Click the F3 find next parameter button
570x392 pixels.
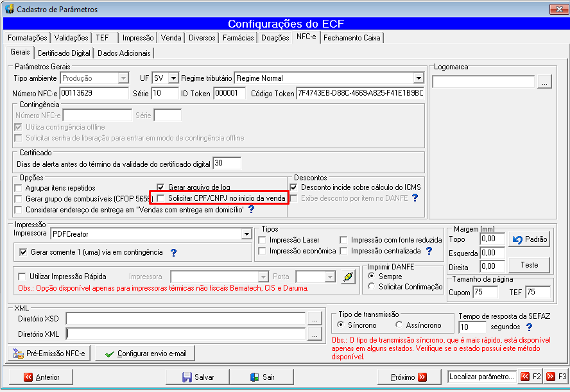point(556,377)
